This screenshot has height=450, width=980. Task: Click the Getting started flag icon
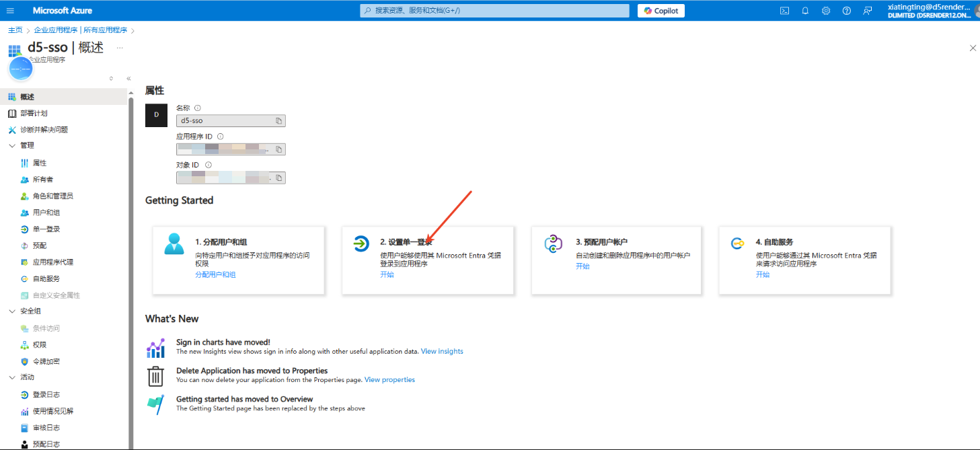coord(155,404)
